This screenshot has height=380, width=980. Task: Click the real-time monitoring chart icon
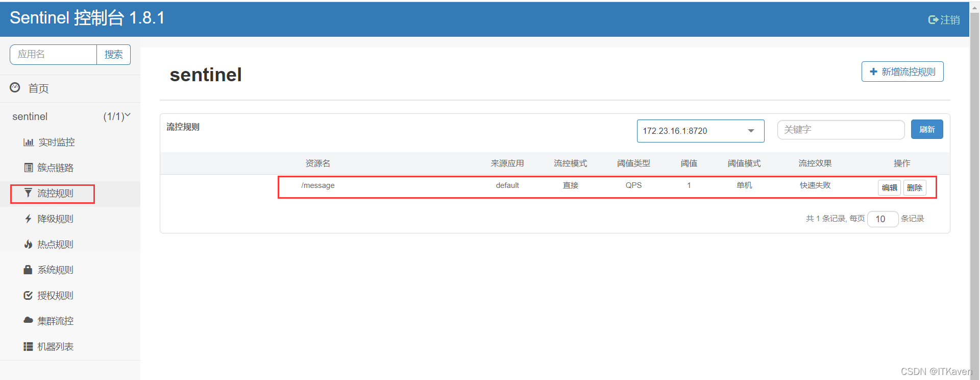(x=29, y=142)
